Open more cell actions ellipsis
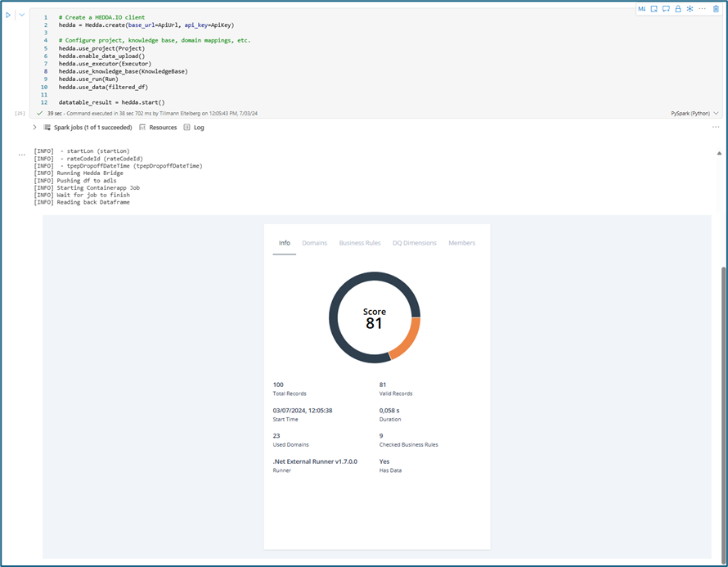 (703, 9)
